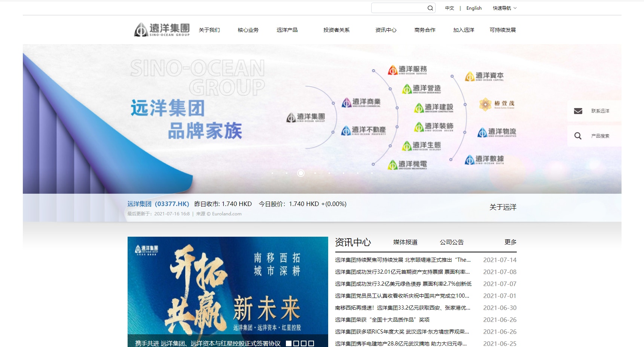Click the envelope contact icon on right sidebar
Image resolution: width=644 pixels, height=347 pixels.
point(578,111)
